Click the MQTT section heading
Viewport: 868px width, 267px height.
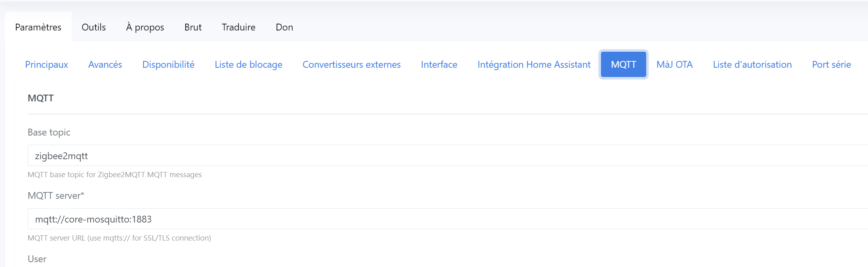(40, 98)
